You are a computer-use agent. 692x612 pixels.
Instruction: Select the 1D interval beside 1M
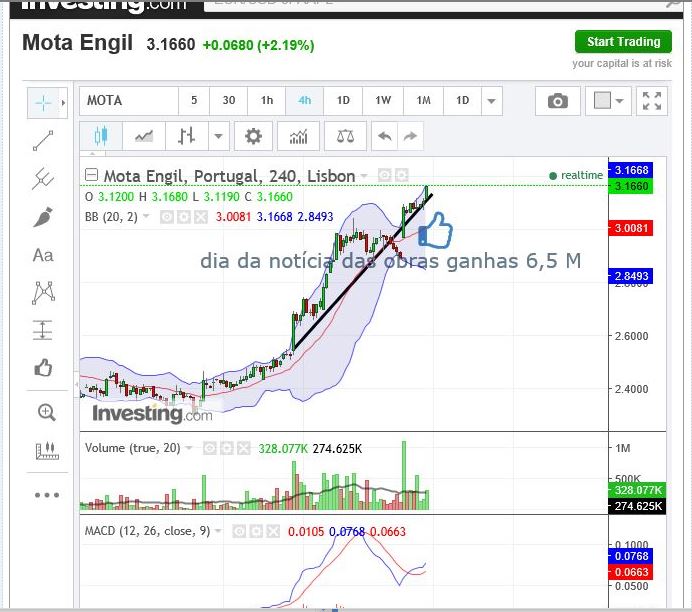point(463,101)
